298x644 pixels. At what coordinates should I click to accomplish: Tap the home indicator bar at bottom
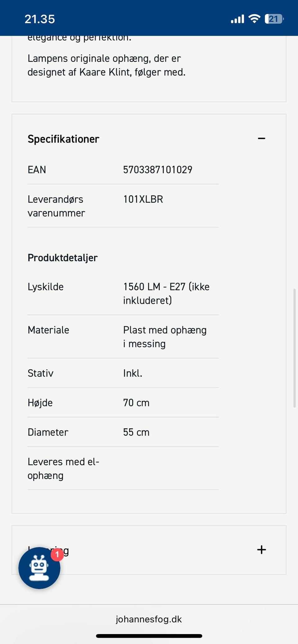click(x=149, y=636)
